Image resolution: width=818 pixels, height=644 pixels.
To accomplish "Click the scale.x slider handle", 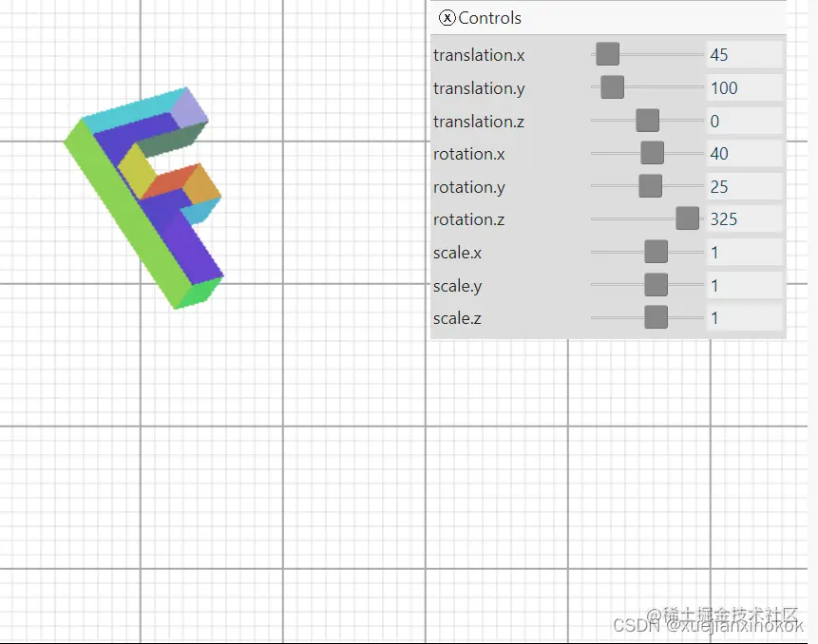I will click(656, 251).
